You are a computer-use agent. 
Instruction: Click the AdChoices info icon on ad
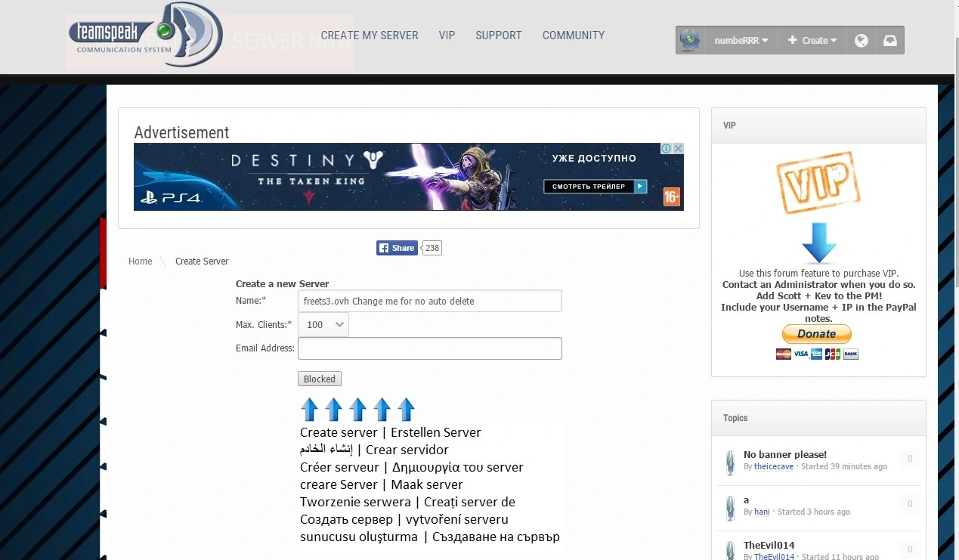[x=667, y=149]
